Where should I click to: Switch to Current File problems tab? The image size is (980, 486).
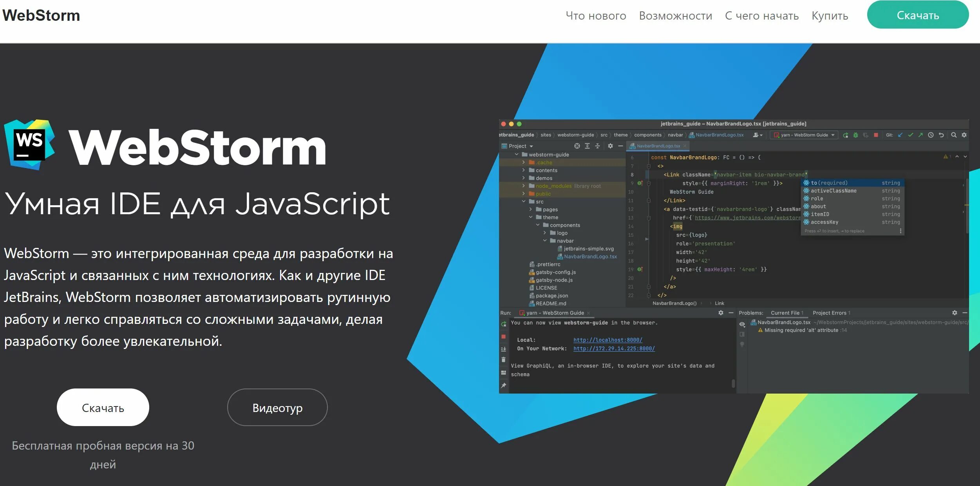tap(787, 313)
